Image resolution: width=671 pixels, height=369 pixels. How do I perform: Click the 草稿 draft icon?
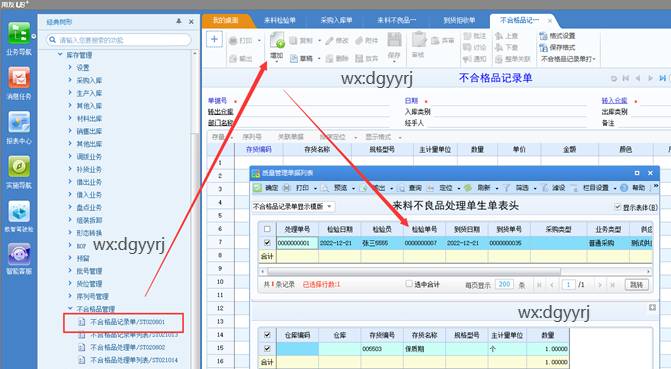[294, 59]
